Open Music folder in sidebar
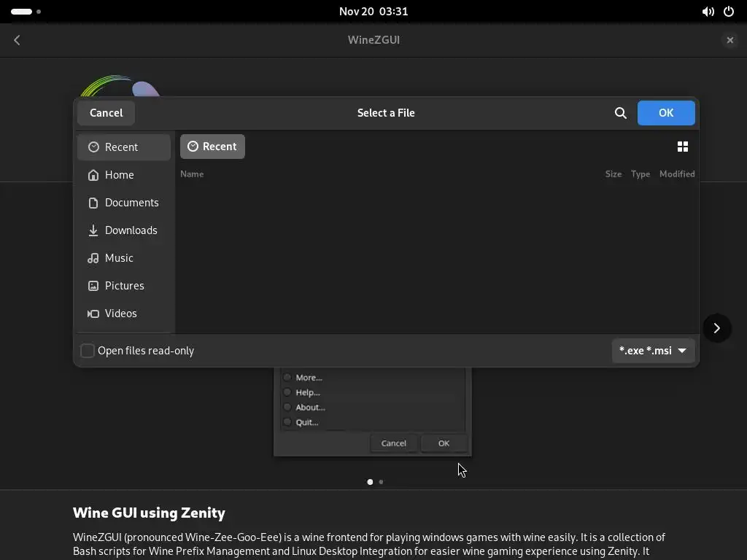The height and width of the screenshot is (560, 747). click(124, 257)
